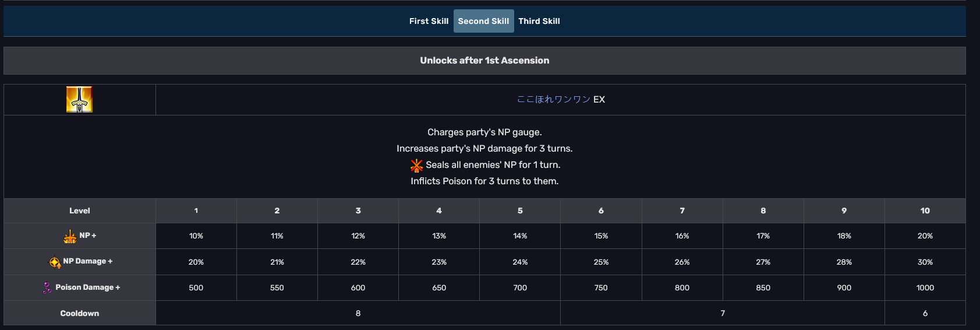
Task: Select the Second Skill tab
Action: (x=483, y=21)
